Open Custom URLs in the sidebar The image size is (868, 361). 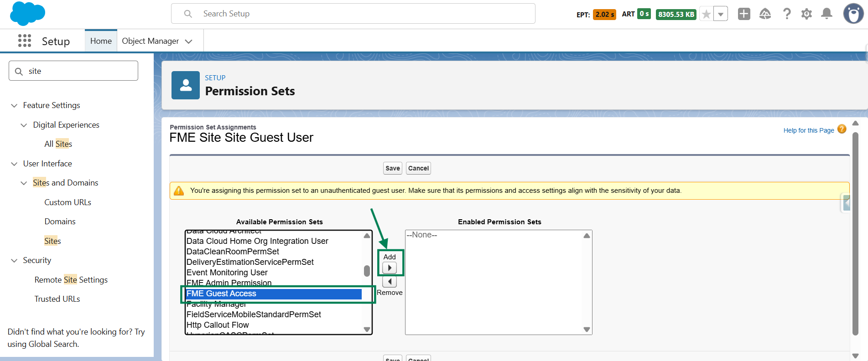68,202
